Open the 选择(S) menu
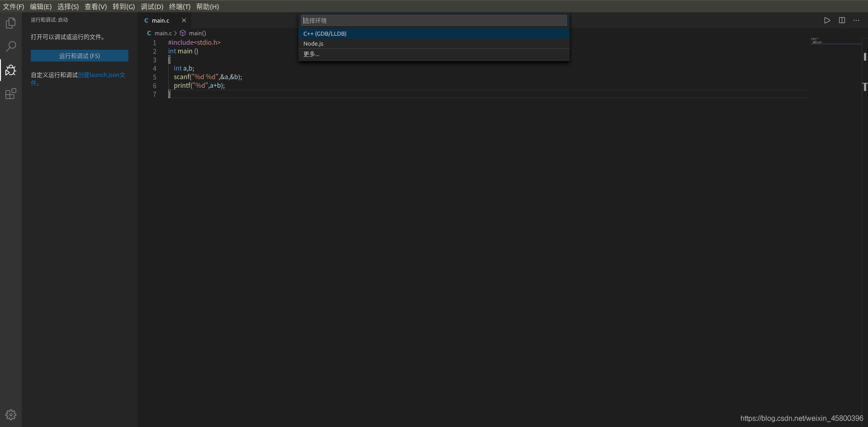 click(x=68, y=6)
